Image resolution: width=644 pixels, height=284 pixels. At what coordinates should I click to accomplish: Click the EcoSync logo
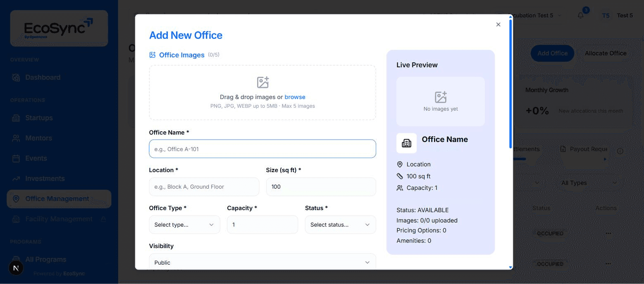pyautogui.click(x=59, y=28)
